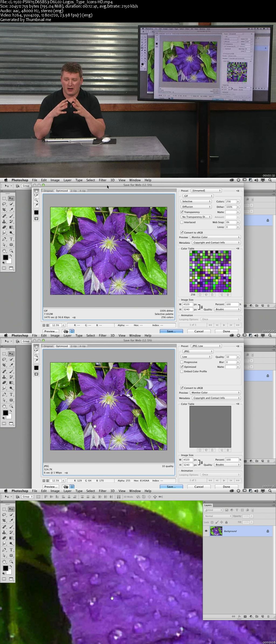Open GIF file format dropdown

(198, 196)
